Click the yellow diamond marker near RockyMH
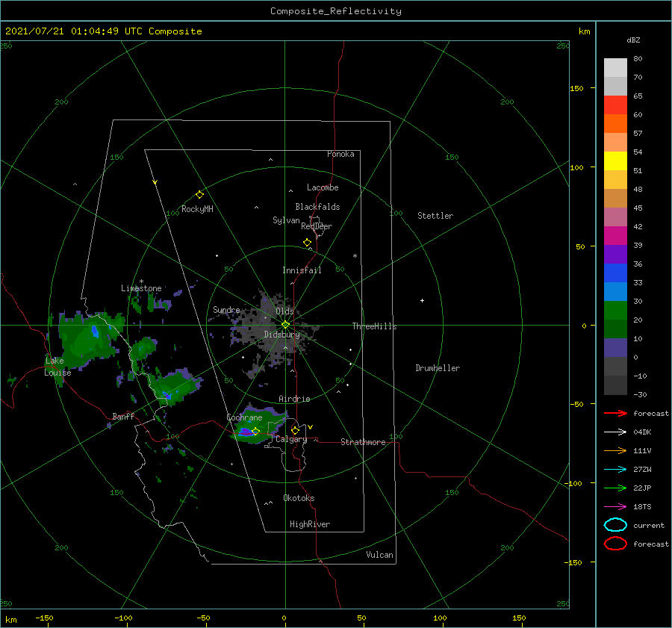 [199, 195]
